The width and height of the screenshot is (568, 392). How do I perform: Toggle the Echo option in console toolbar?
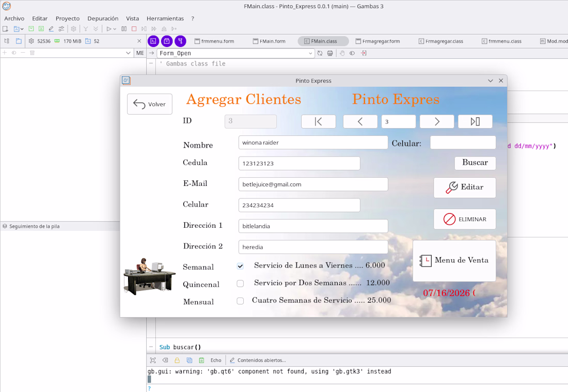pyautogui.click(x=216, y=360)
